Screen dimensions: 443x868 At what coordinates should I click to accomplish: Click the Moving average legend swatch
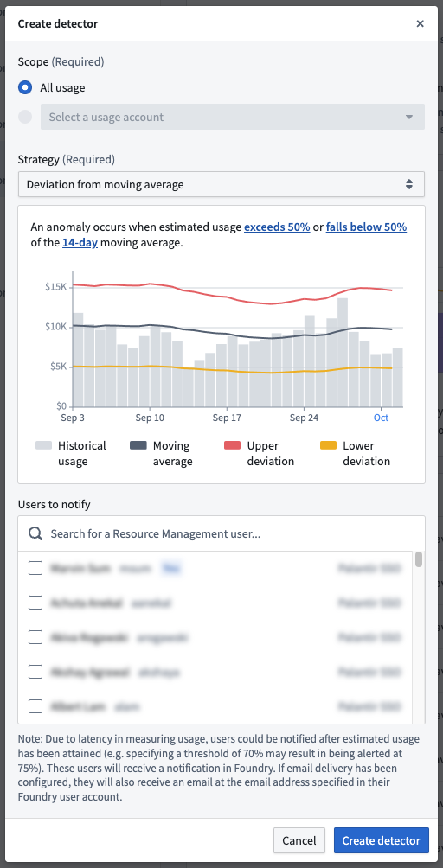point(138,445)
